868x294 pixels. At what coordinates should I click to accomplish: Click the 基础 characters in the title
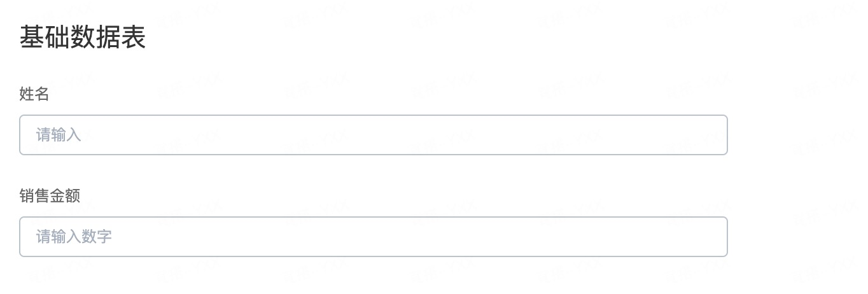45,38
